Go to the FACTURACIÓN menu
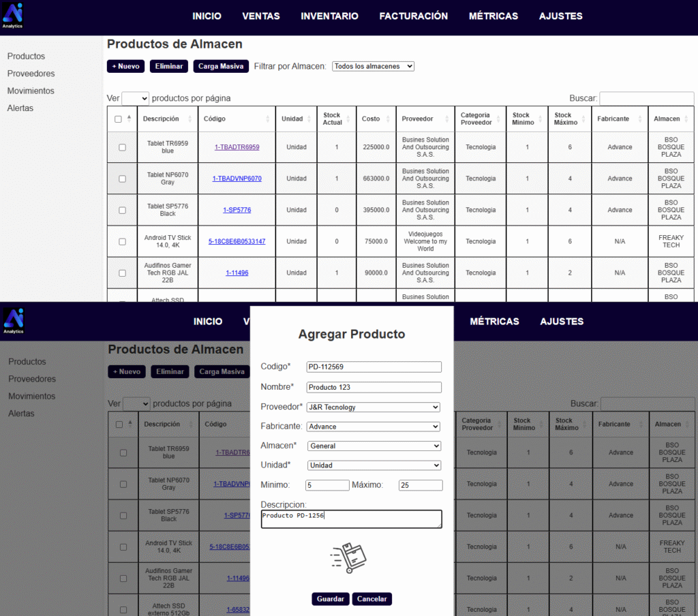Screen dimensions: 698x616 414,16
